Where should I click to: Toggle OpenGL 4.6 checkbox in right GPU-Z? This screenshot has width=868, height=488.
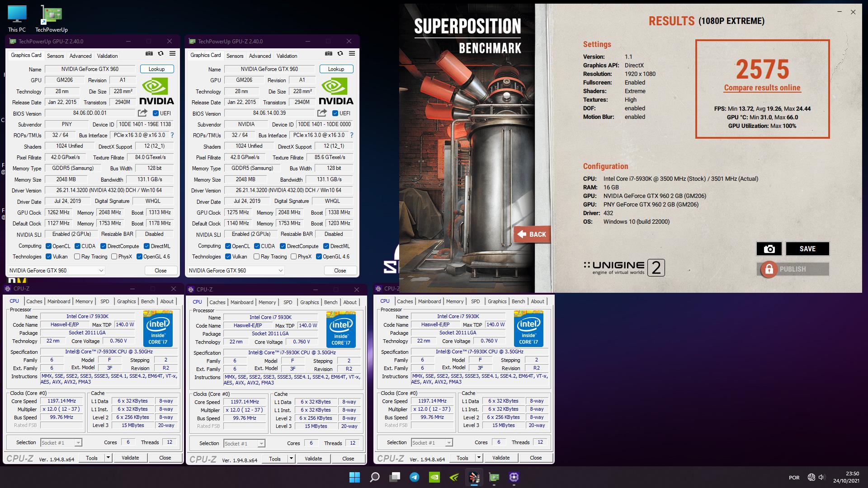click(319, 257)
